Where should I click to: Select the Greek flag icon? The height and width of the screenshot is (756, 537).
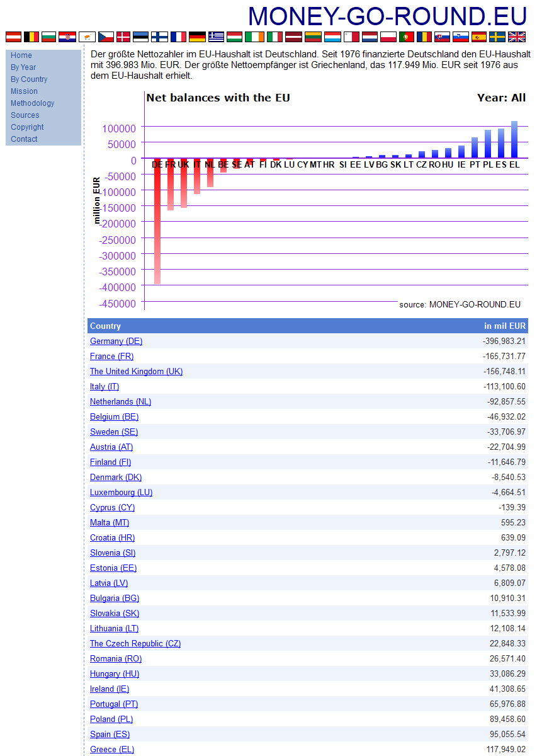click(x=216, y=37)
